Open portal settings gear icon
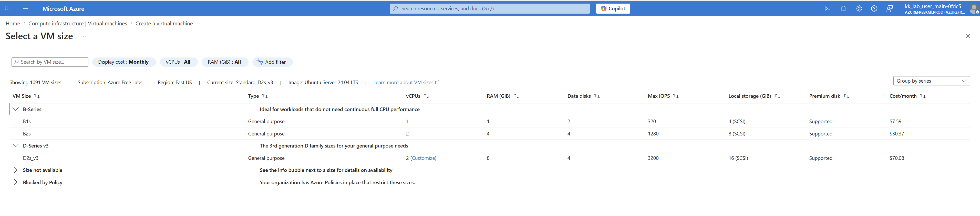 (x=859, y=8)
